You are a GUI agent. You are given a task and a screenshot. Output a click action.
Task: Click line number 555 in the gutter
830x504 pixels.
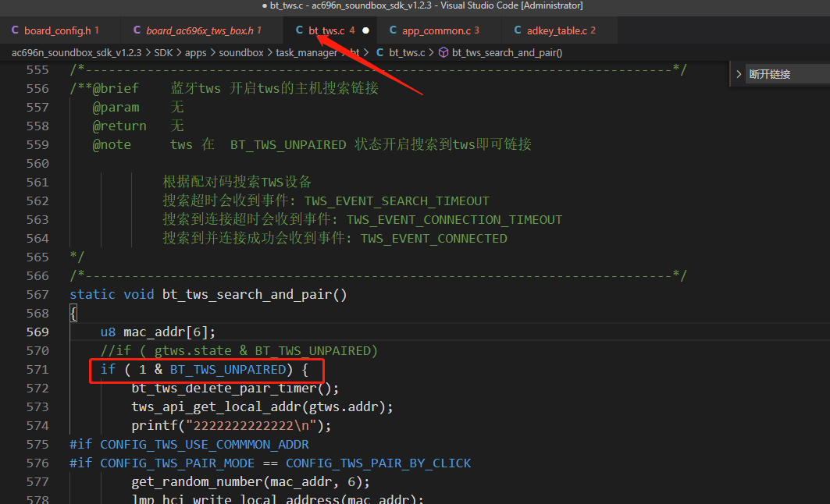coord(37,69)
